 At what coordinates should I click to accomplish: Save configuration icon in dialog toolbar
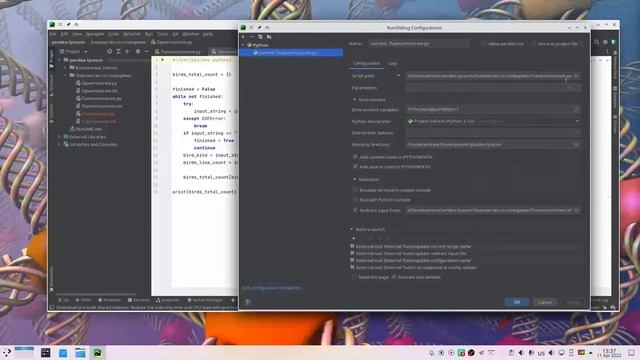pos(269,37)
